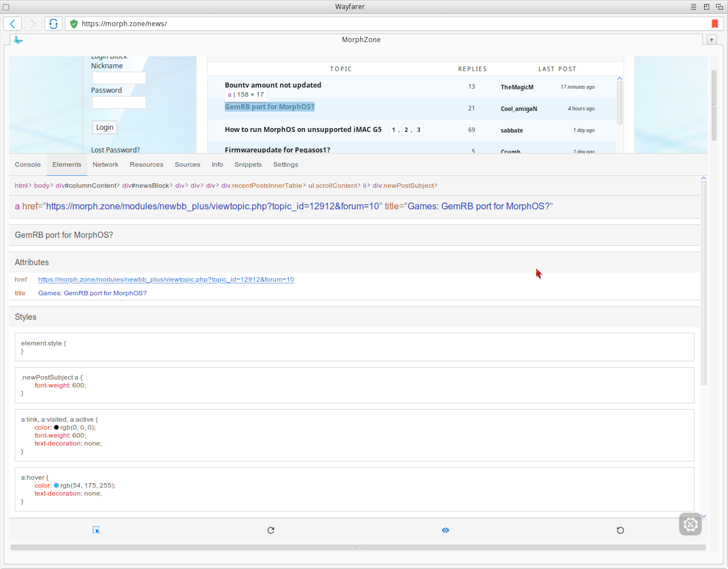Click the blue a:hover color swatch

coord(56,485)
